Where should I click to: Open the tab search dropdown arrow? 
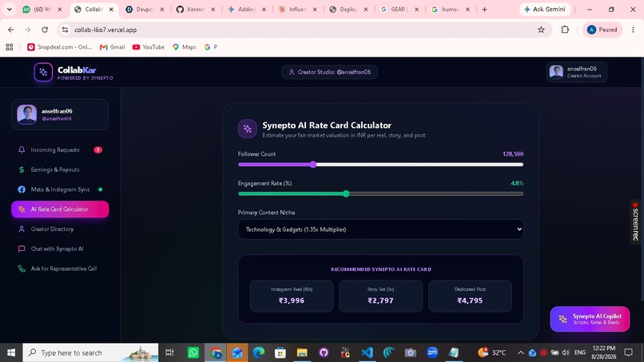click(9, 9)
